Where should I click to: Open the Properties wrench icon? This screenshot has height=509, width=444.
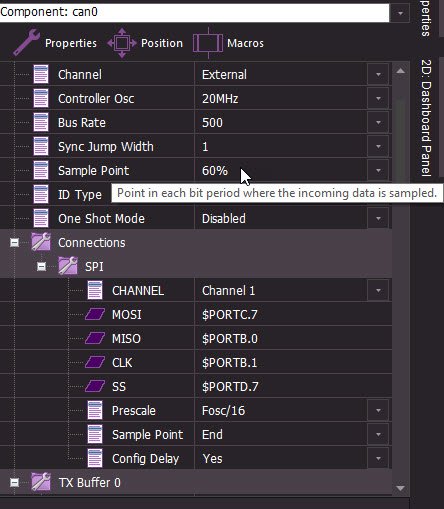pos(27,42)
